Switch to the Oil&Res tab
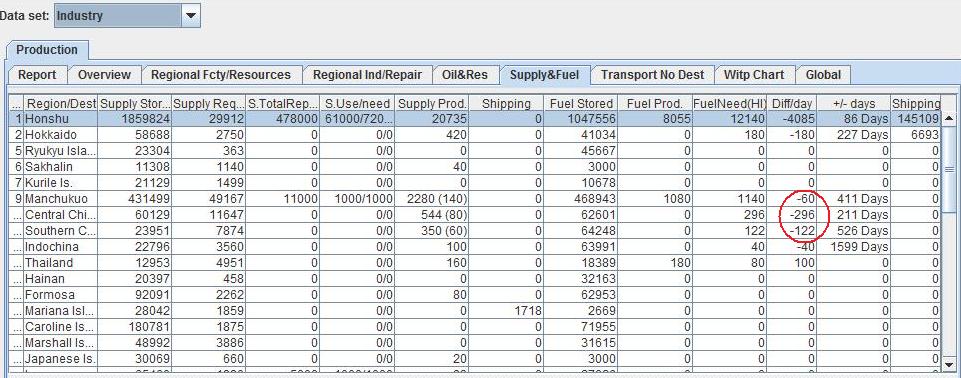This screenshot has height=378, width=961. click(x=465, y=75)
